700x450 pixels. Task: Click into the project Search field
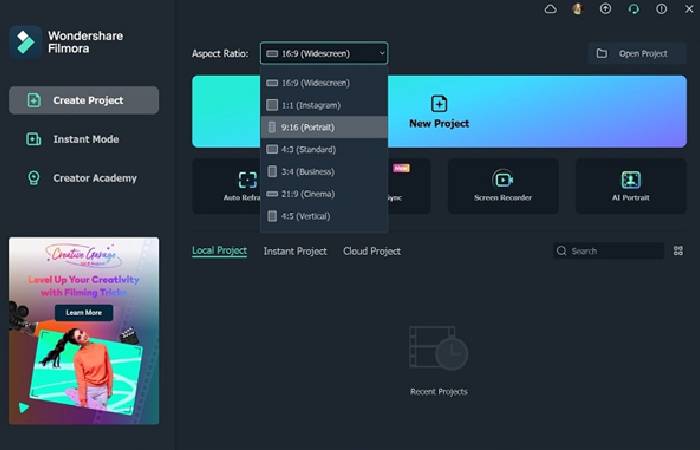pos(608,251)
